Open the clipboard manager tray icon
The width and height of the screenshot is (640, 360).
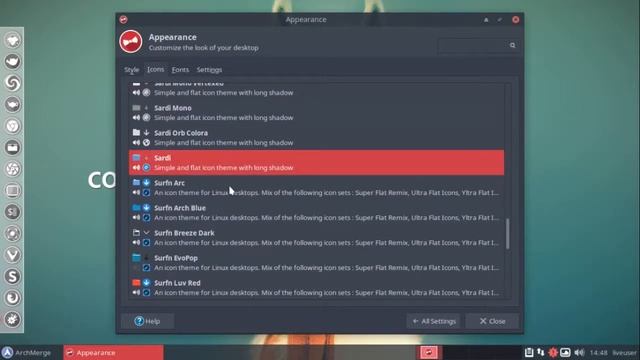[529, 352]
